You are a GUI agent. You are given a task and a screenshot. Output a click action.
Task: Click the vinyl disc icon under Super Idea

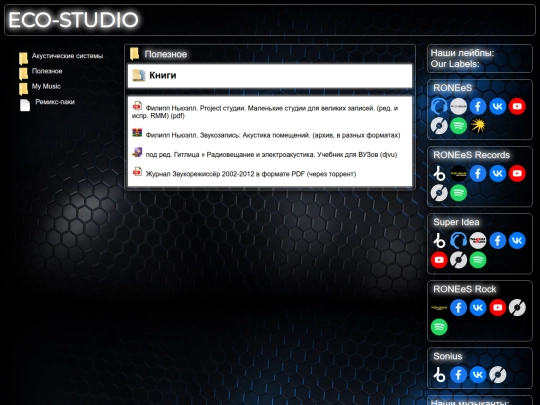coord(458,260)
